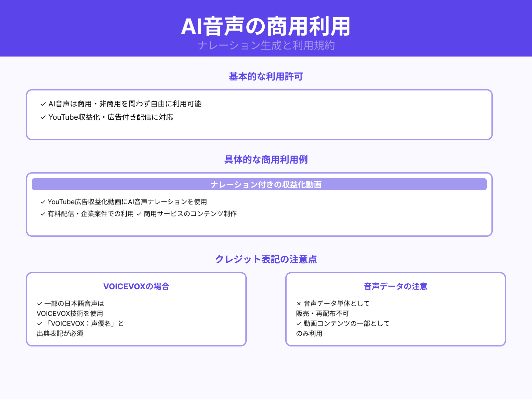Check the YouTube広告収益化動画にAI音声ナレーション item

[x=128, y=201]
